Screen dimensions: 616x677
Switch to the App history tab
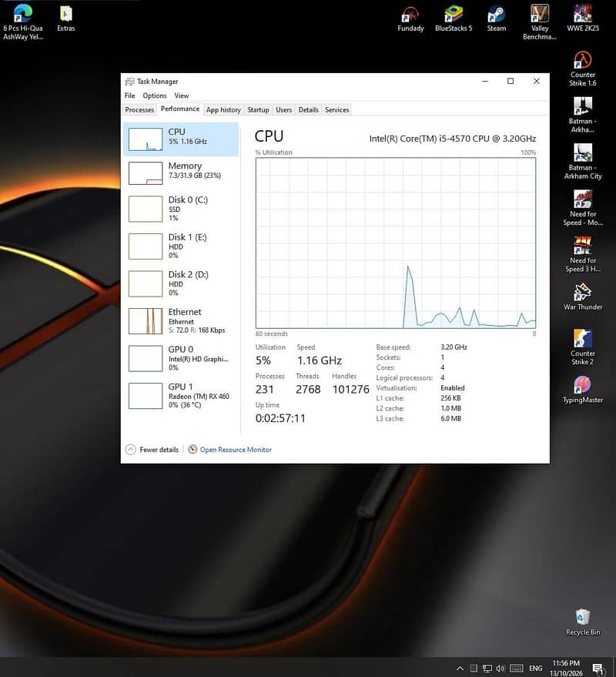click(x=223, y=109)
